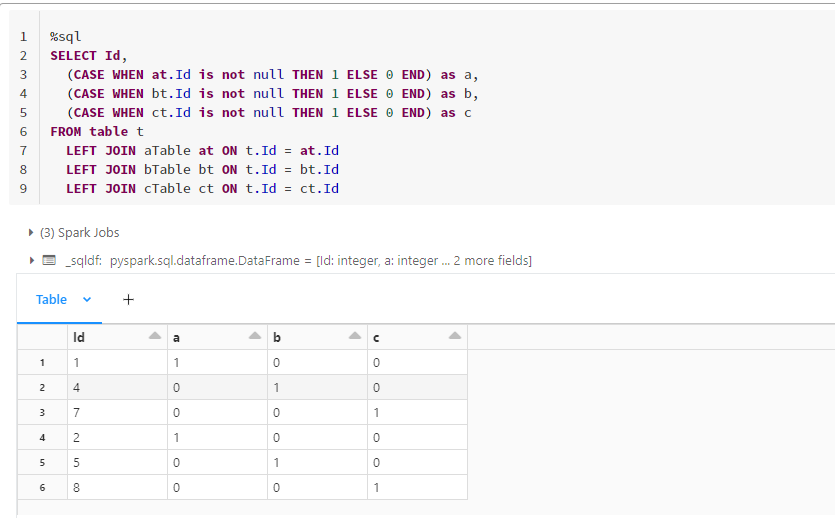This screenshot has height=518, width=835.
Task: Click the LEFT JOIN cTable code line
Action: [202, 188]
